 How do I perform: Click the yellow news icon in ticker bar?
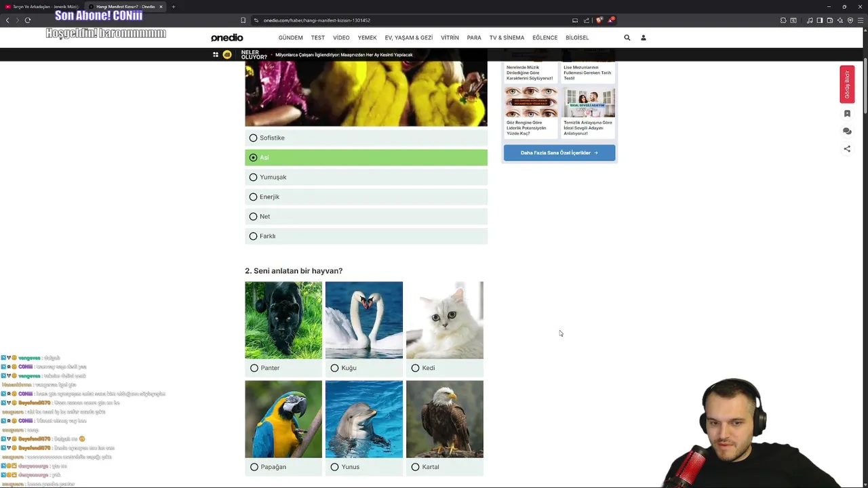pyautogui.click(x=227, y=55)
